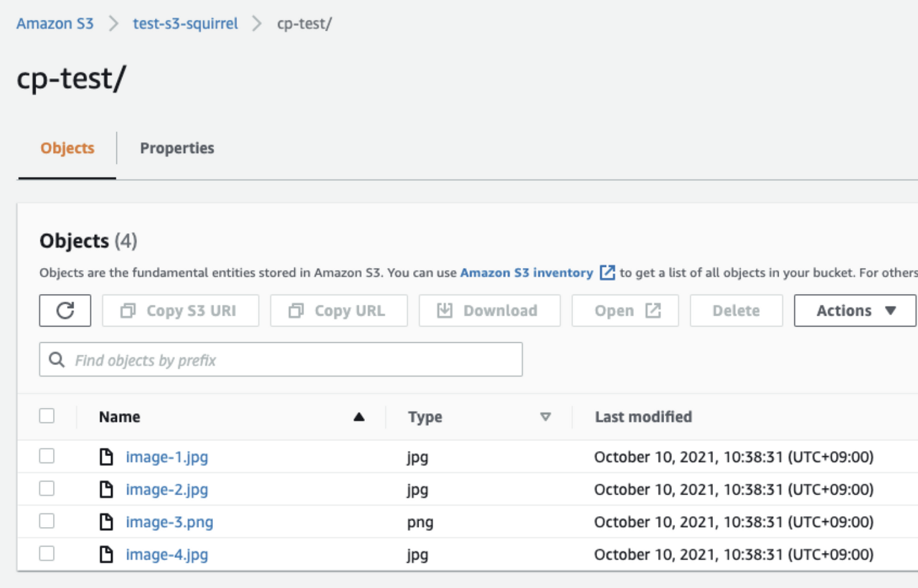Toggle the select-all objects checkbox in header

[47, 416]
